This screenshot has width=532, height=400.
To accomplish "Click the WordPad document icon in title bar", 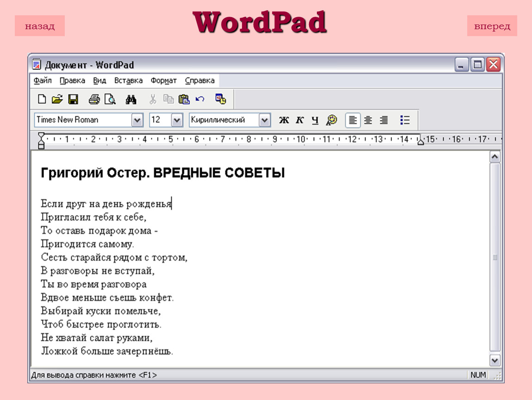I will point(36,64).
